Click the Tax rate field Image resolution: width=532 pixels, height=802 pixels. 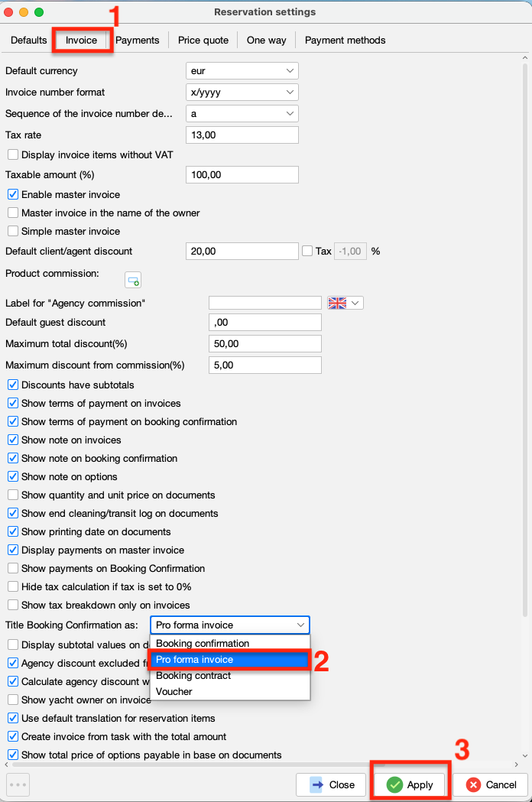[242, 135]
